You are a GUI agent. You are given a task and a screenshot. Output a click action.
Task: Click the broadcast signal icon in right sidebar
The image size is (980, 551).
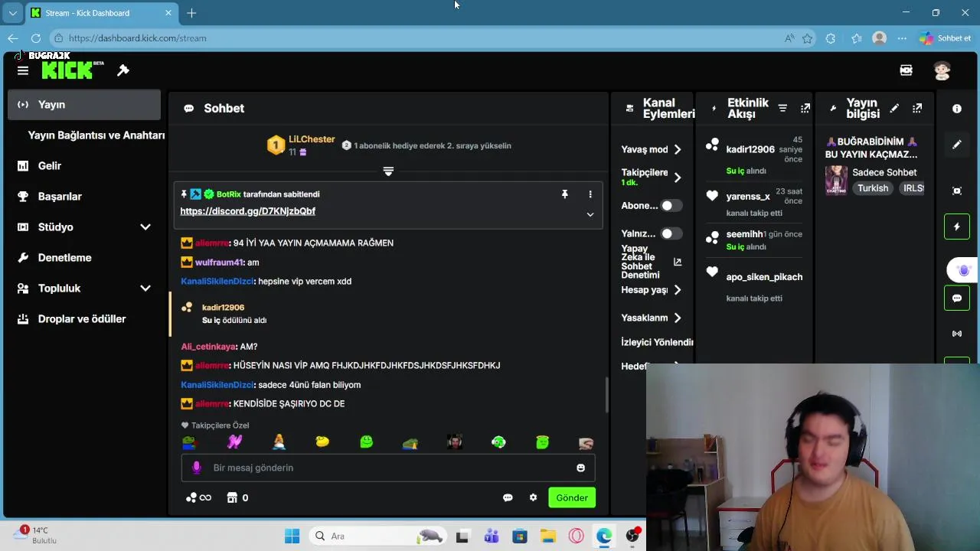(957, 334)
